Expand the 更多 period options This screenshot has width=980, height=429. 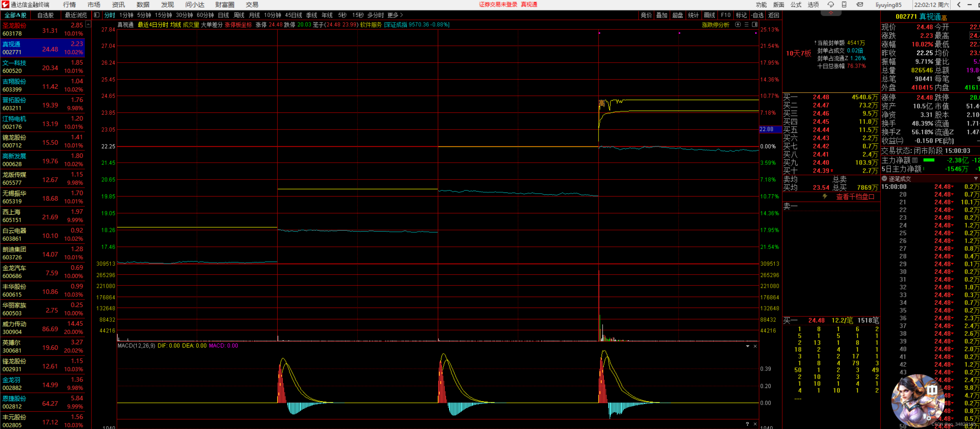[395, 15]
